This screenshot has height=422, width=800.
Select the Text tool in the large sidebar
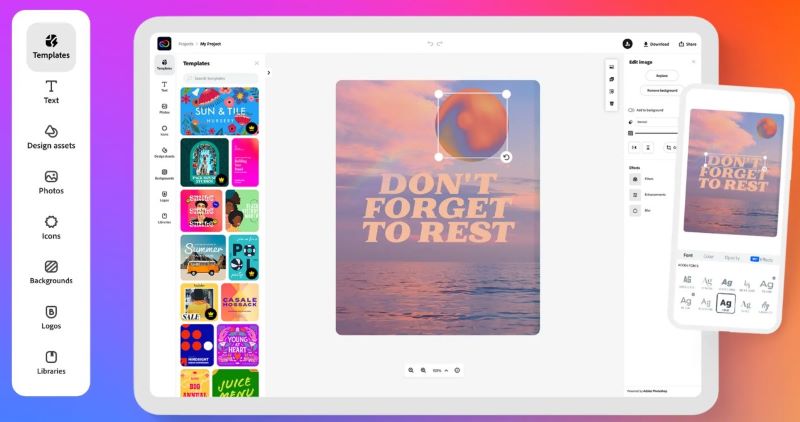(51, 92)
